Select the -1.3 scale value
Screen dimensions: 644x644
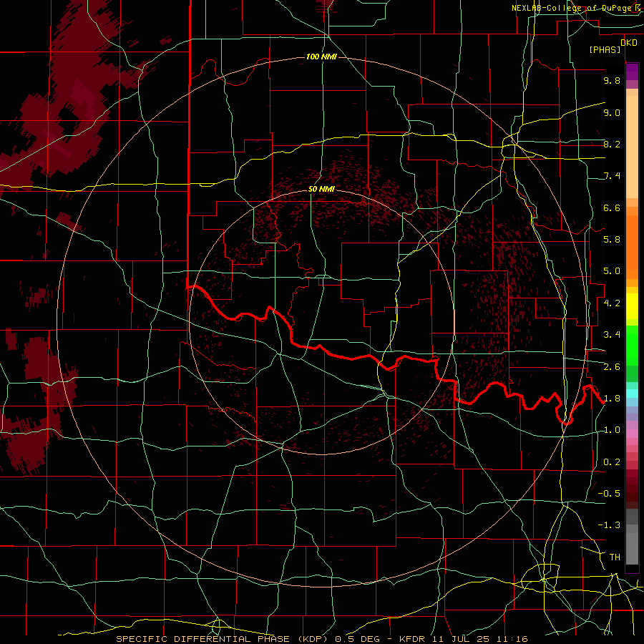(609, 525)
